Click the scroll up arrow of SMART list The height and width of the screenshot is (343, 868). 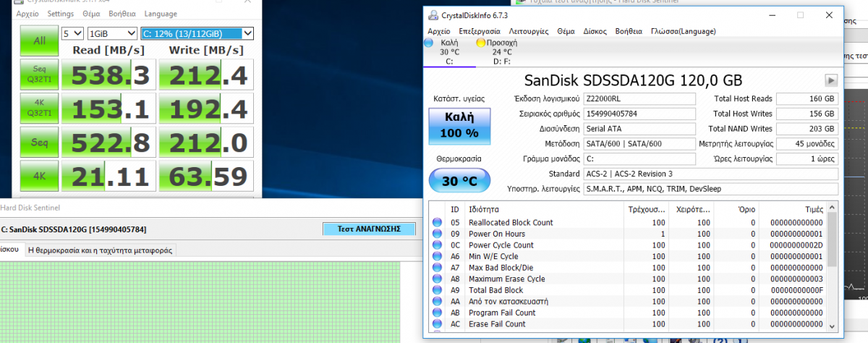click(831, 209)
